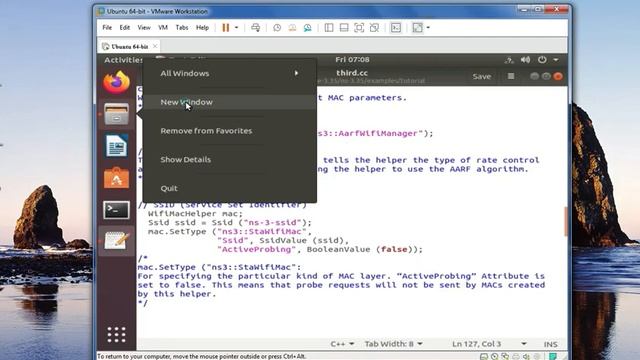Open the VMware File menu
640x360 pixels.
[107, 27]
